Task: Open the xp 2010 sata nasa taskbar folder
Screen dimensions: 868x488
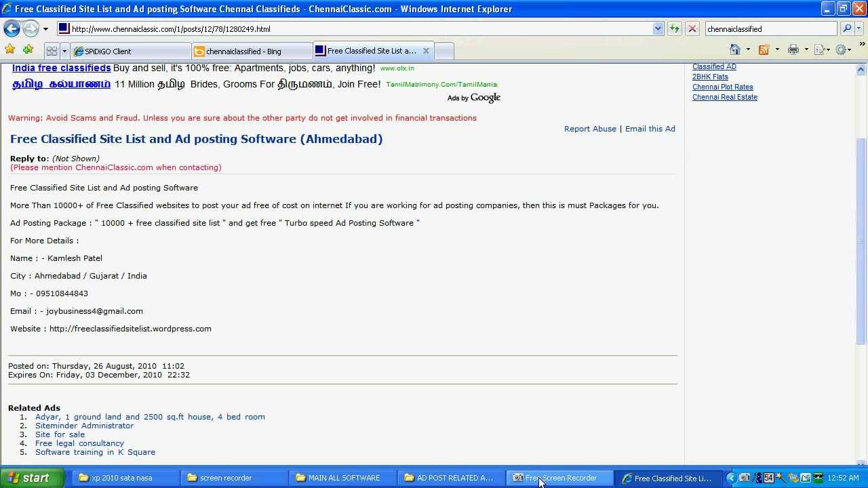Action: point(125,478)
